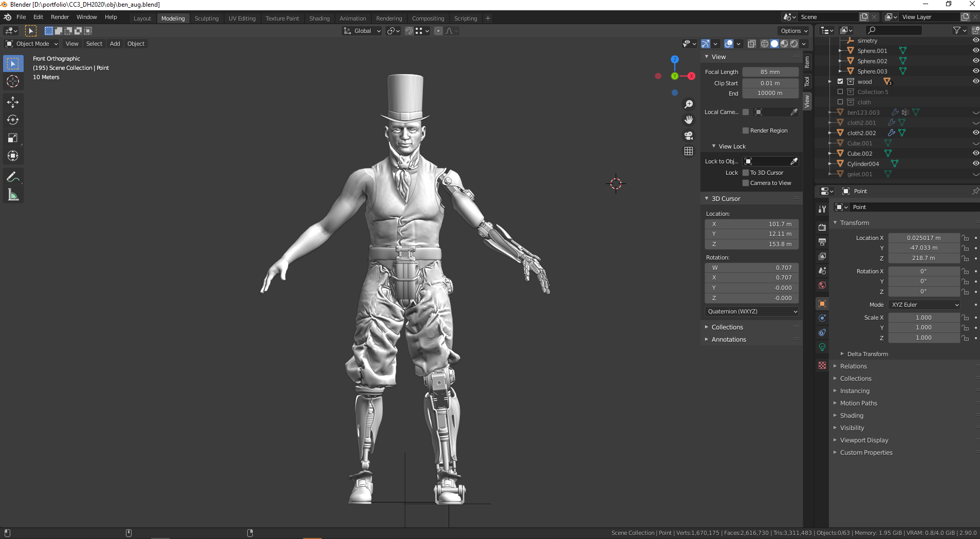Switch to the Sculpting workspace tab
The height and width of the screenshot is (539, 980).
(x=207, y=18)
